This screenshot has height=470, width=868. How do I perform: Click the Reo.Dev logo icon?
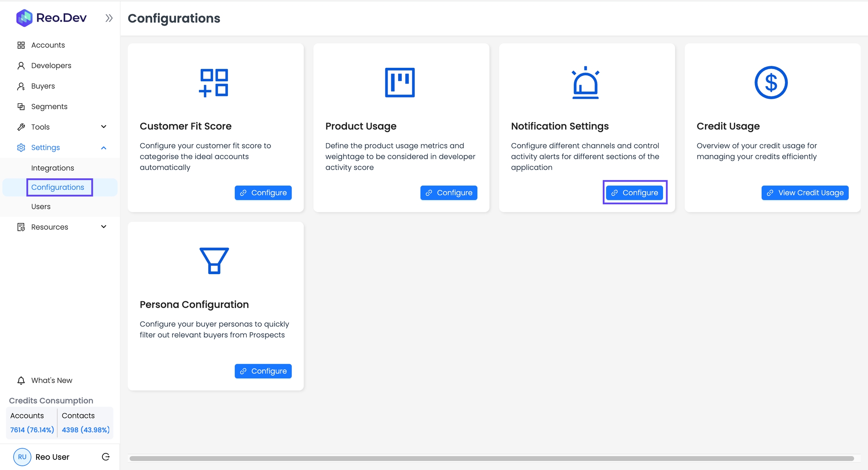pos(24,18)
